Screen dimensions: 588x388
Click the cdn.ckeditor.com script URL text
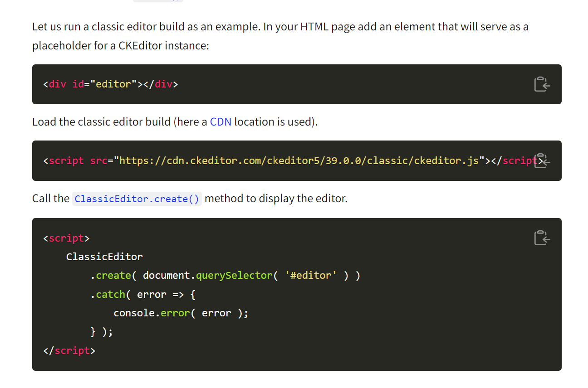click(x=299, y=161)
